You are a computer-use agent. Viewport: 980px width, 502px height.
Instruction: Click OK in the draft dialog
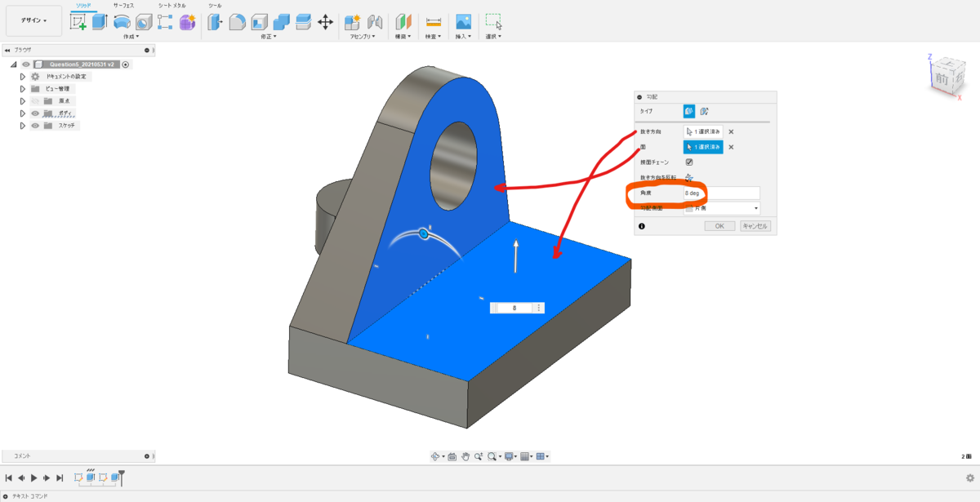pos(719,226)
